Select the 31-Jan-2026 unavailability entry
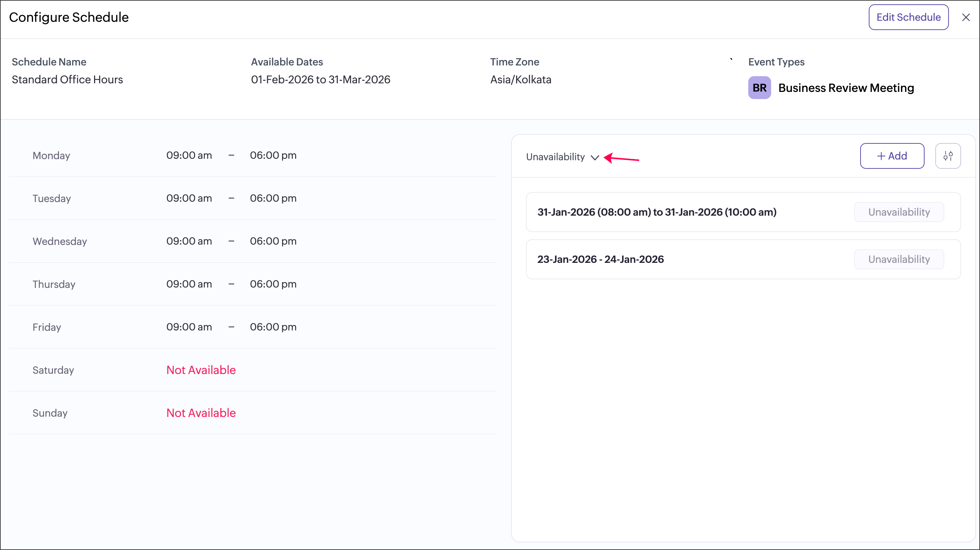Screen dimensions: 980x550 point(657,212)
